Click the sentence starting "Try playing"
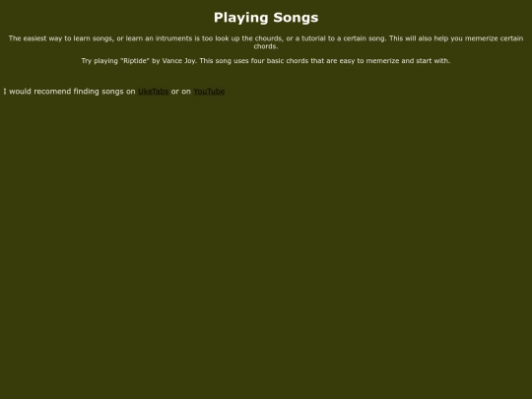The image size is (532, 399). (266, 61)
